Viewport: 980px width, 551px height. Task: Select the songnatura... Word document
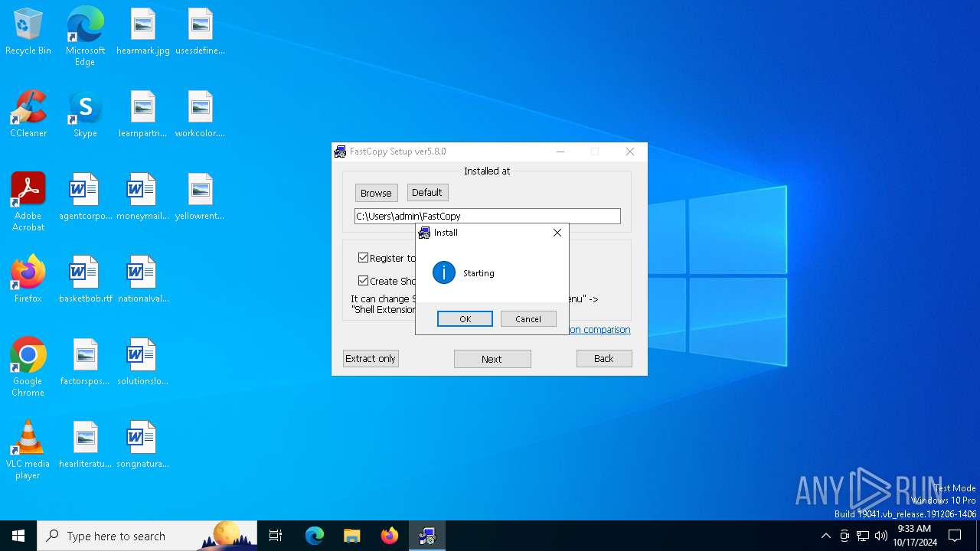[143, 445]
